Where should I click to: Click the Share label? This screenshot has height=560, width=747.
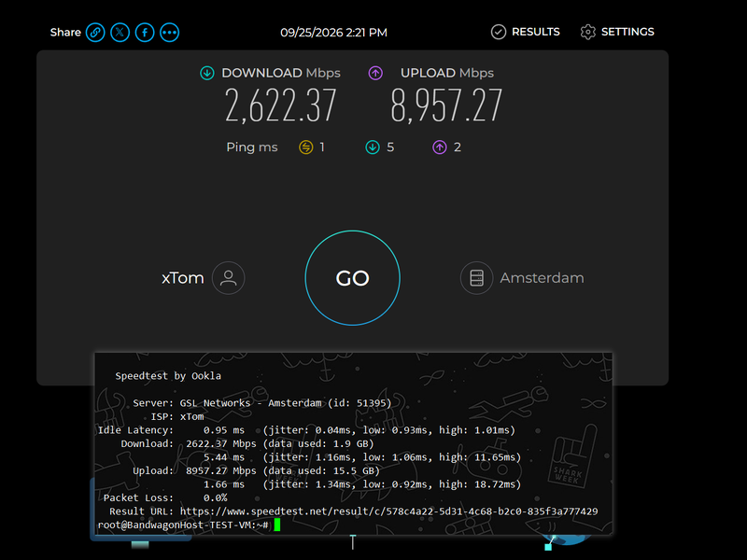tap(65, 33)
